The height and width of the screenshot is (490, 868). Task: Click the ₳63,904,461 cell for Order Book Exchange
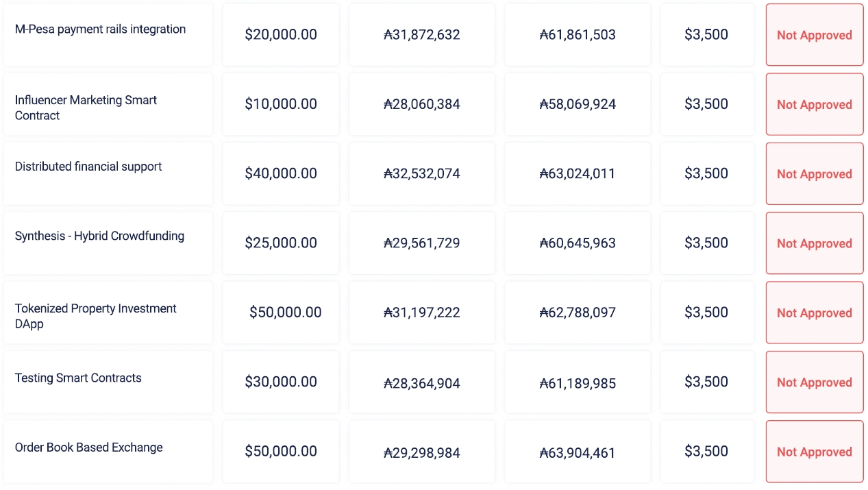click(x=578, y=453)
